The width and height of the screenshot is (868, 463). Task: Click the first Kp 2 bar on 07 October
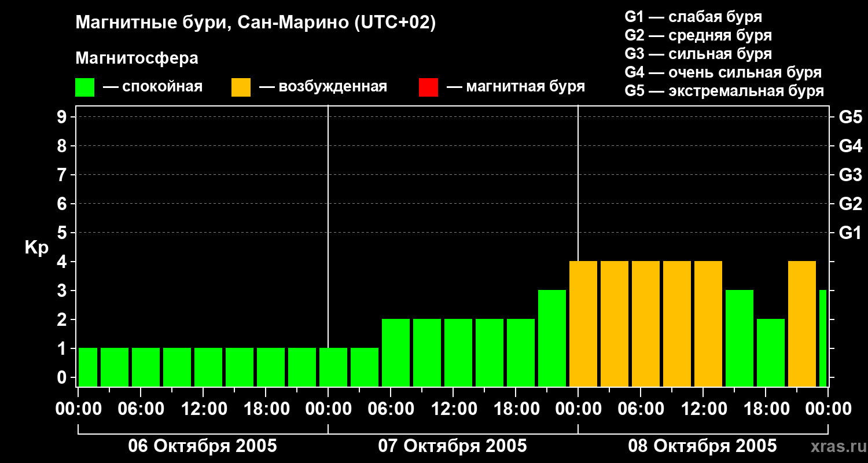(396, 352)
